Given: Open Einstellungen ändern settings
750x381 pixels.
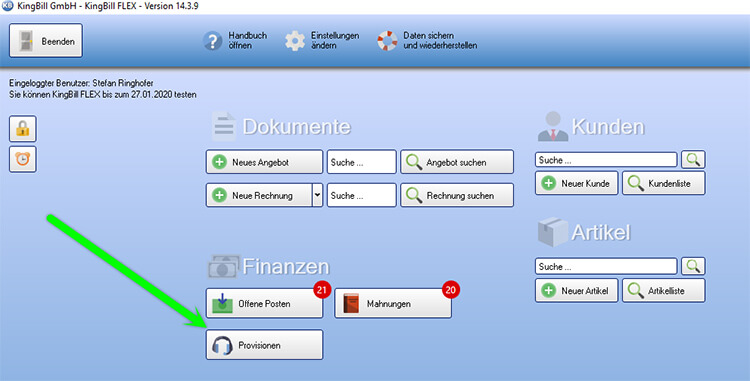Looking at the screenshot, I should tap(322, 41).
